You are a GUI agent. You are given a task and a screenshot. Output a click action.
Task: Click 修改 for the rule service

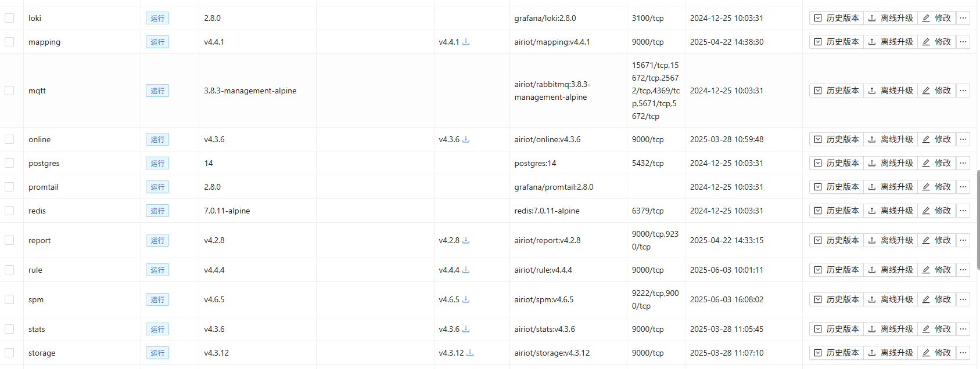936,270
